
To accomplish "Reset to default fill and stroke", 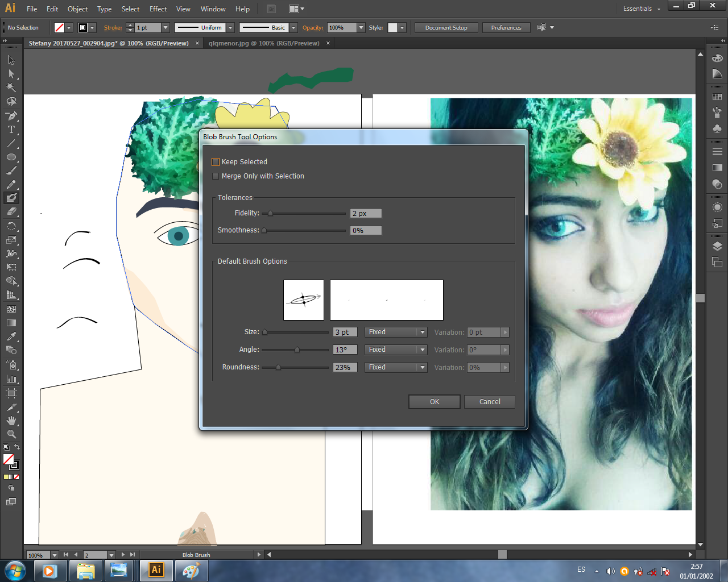I will coord(6,447).
